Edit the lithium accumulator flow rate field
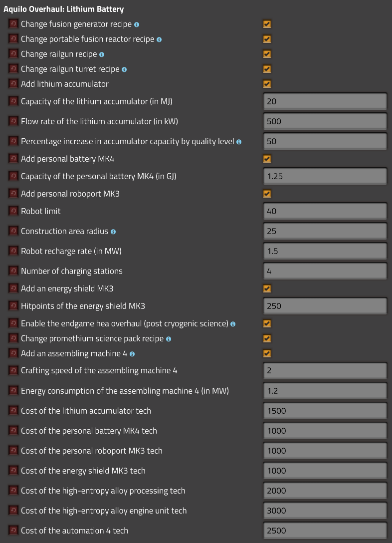This screenshot has width=392, height=543. click(325, 121)
